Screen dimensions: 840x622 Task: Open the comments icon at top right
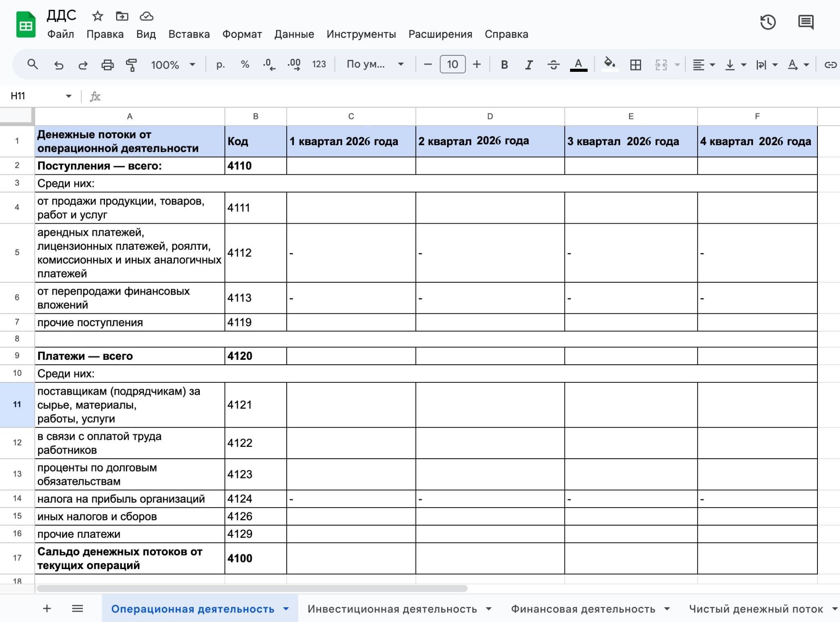pos(806,22)
